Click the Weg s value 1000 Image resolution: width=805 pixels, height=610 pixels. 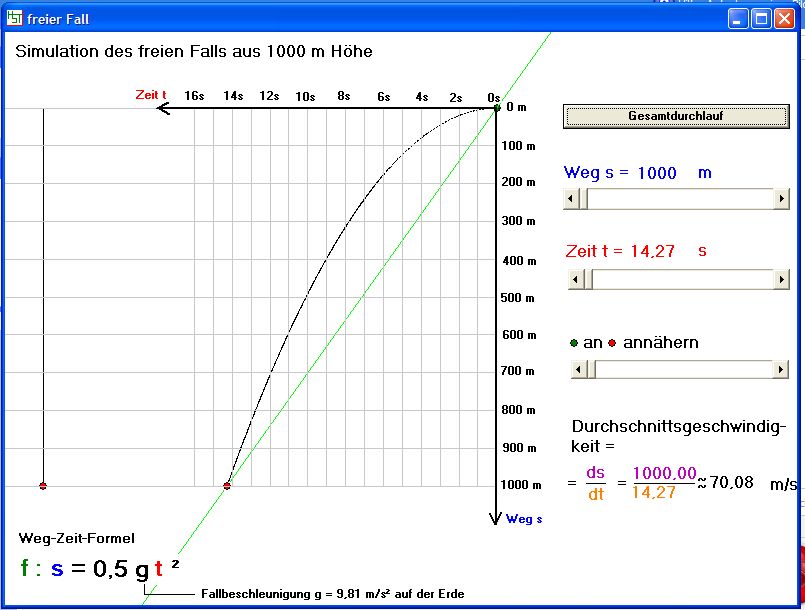click(657, 173)
